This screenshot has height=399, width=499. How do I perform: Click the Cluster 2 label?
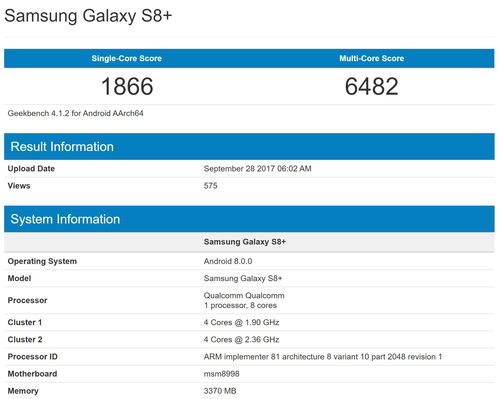tap(25, 339)
